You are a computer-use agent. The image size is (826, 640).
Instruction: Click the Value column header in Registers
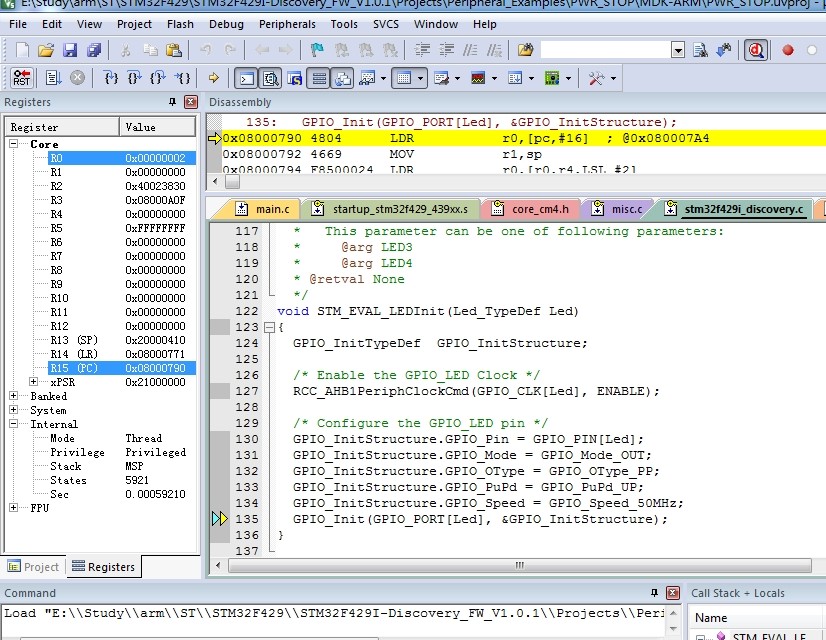158,127
